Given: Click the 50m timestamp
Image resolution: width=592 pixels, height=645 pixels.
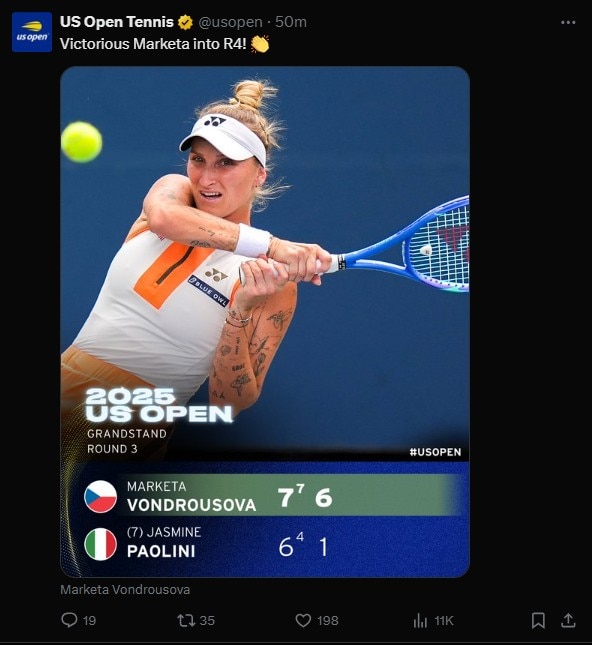Looking at the screenshot, I should (291, 22).
